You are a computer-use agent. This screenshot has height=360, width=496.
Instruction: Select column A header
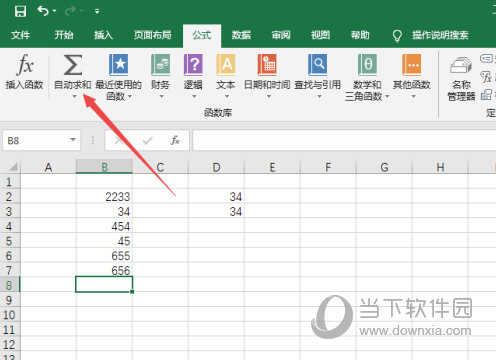[48, 167]
